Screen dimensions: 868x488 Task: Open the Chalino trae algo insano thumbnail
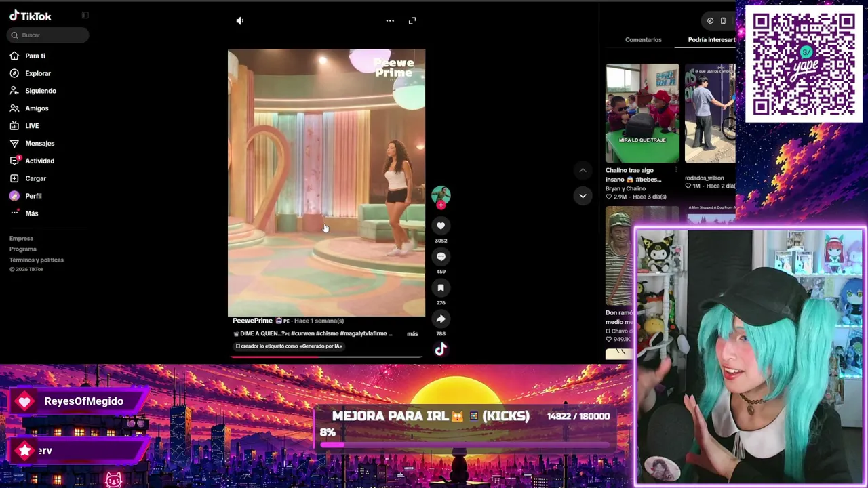pos(642,113)
